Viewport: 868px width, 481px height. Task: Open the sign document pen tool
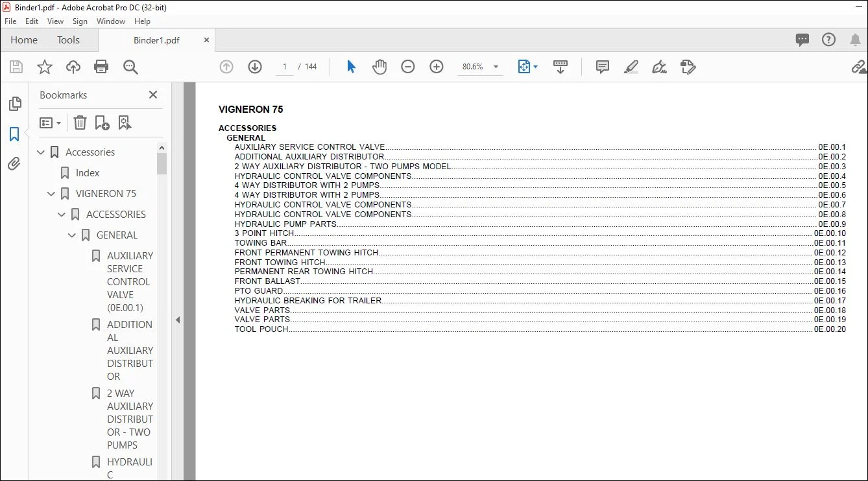[660, 67]
